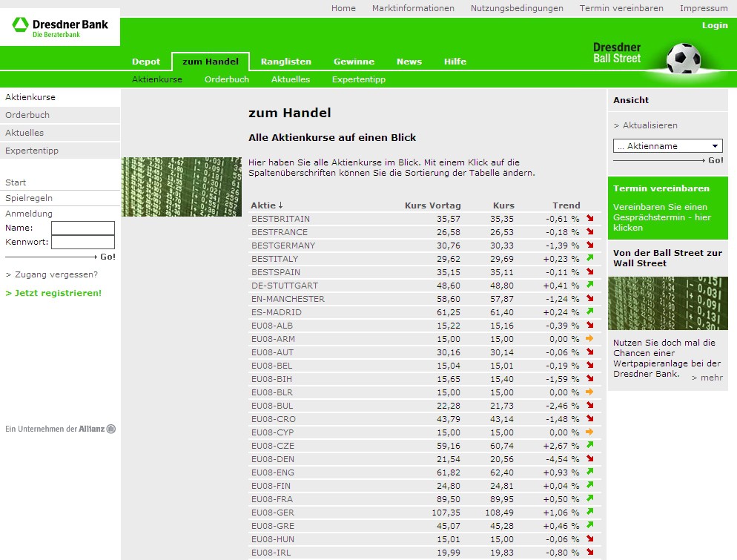Open the Gewinne tab
This screenshot has height=560, width=737.
pyautogui.click(x=354, y=62)
